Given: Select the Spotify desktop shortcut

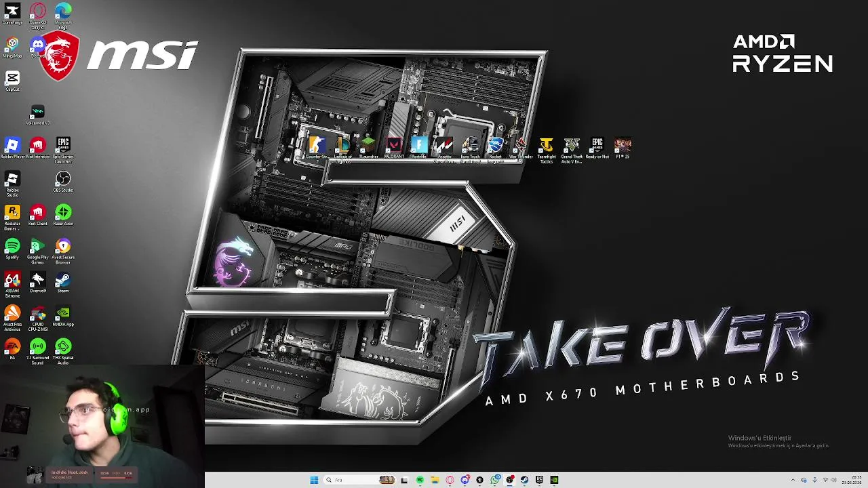Looking at the screenshot, I should tap(12, 249).
